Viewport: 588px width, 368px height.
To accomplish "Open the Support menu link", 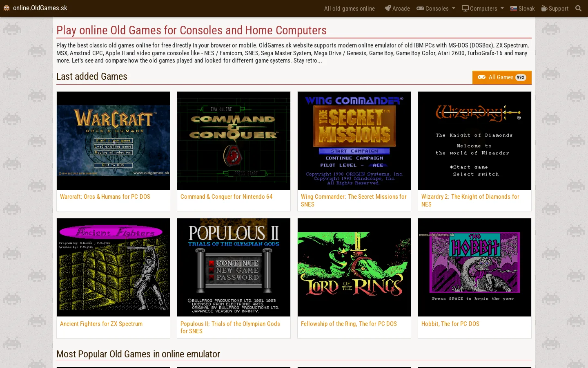I will [555, 8].
